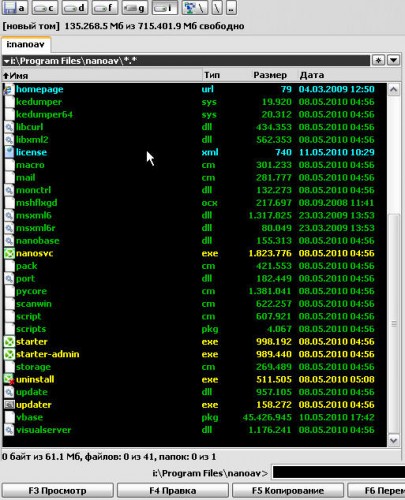Open network neighborhood drive button
Image resolution: width=405 pixels, height=500 pixels.
click(195, 8)
